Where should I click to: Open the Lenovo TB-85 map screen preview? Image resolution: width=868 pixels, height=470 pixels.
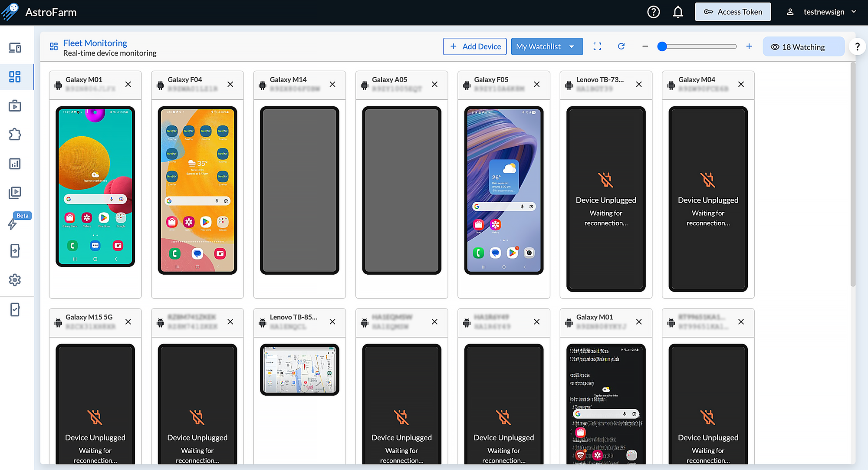pos(299,370)
